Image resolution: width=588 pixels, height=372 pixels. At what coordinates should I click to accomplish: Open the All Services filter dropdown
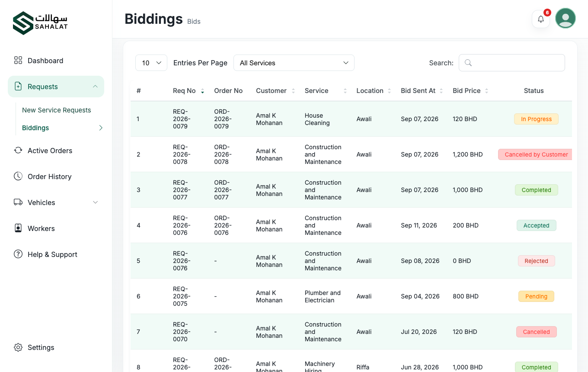tap(294, 63)
